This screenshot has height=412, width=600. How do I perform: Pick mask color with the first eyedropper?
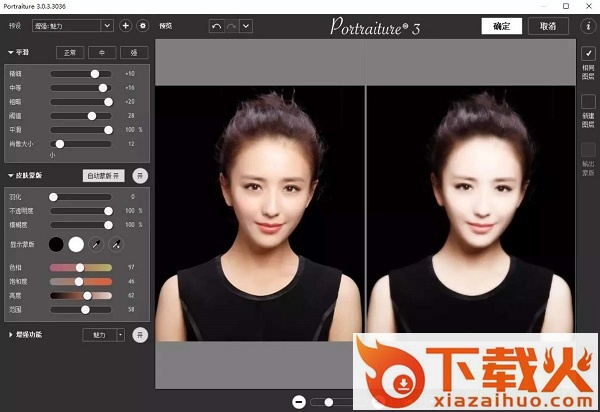(96, 244)
